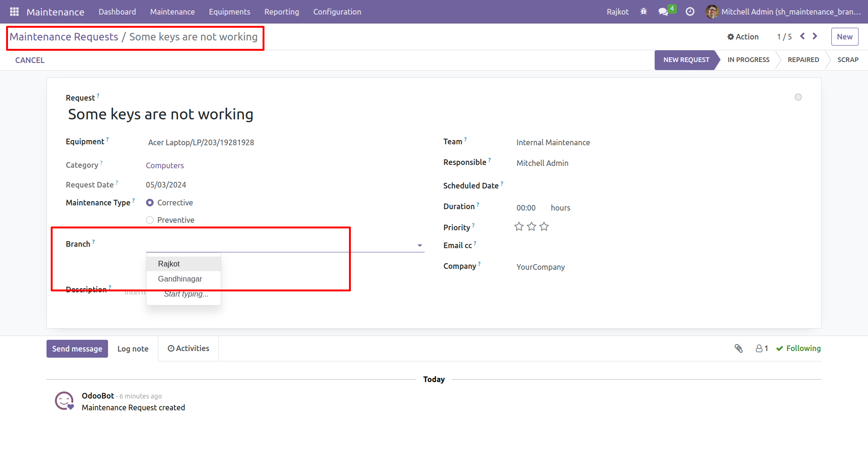Expand the Branch dropdown arrow
Viewport: 868px width, 454px height.
coord(420,245)
